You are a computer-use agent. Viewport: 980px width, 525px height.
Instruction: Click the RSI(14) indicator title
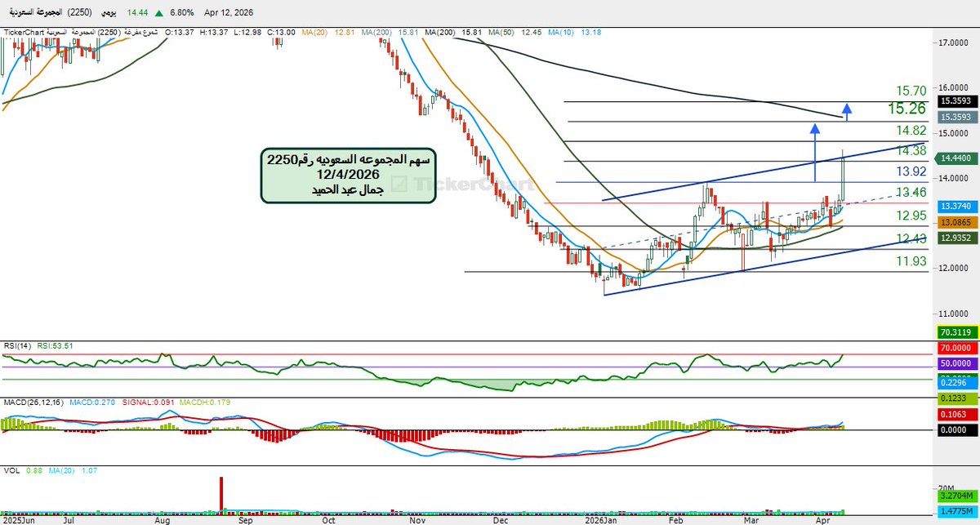click(16, 345)
